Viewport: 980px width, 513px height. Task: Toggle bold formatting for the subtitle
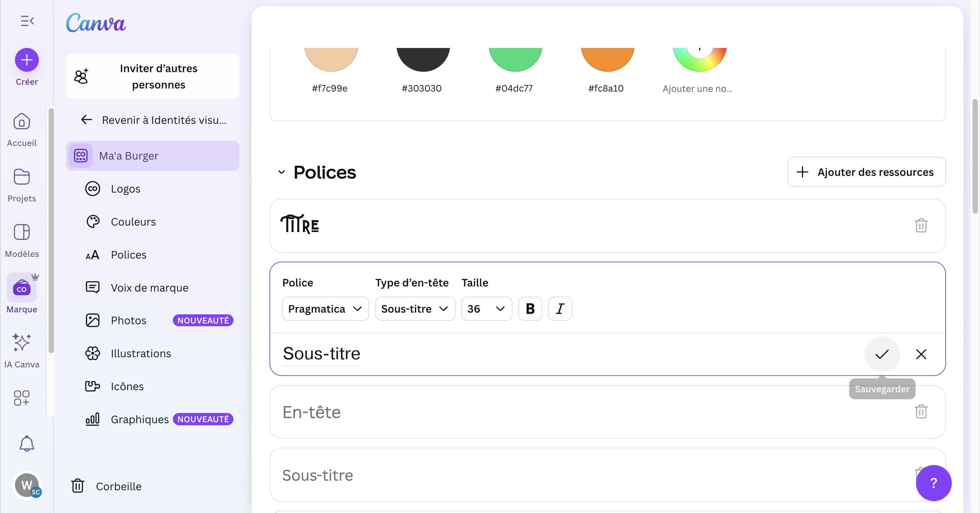coord(530,309)
